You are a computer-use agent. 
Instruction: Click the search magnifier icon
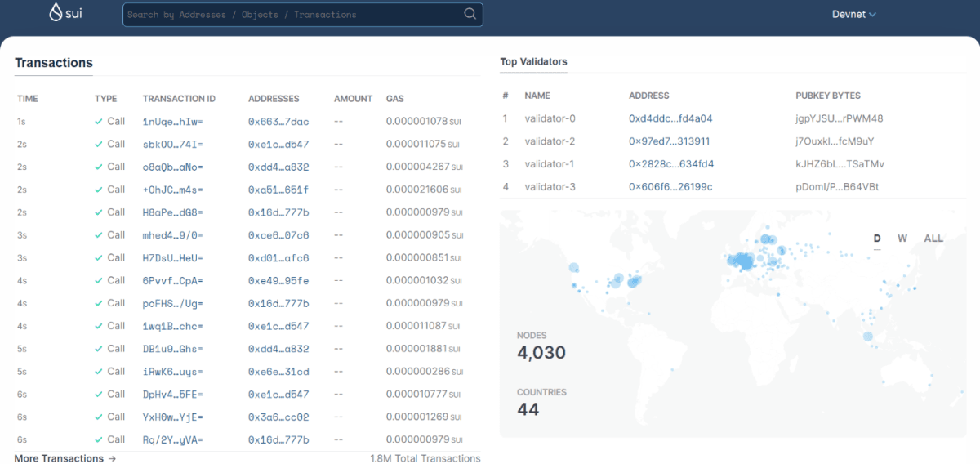coord(470,14)
